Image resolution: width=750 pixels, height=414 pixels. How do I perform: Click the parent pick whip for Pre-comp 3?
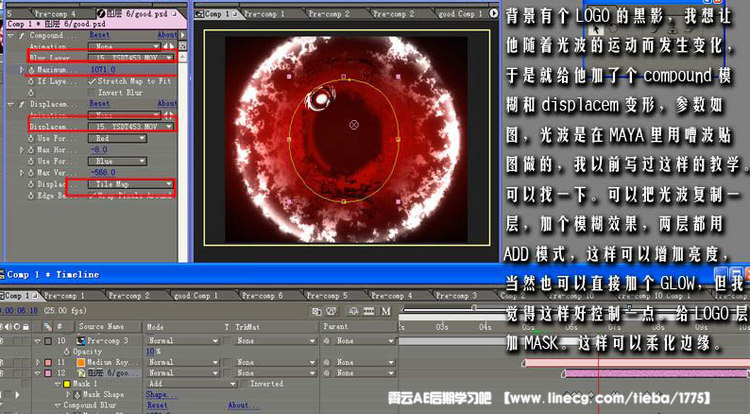point(327,341)
